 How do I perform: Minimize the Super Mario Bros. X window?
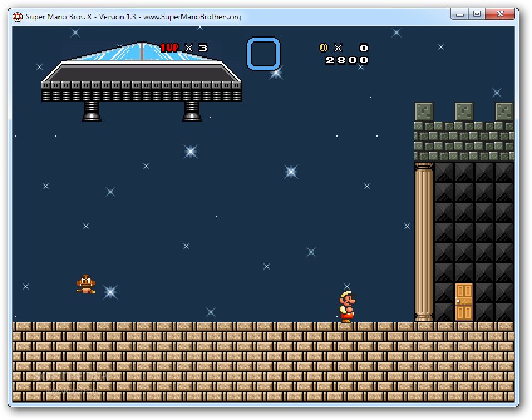click(x=460, y=14)
